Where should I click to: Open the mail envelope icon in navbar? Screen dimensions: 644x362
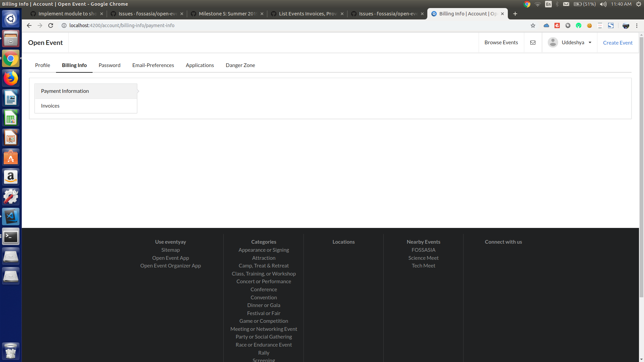533,43
